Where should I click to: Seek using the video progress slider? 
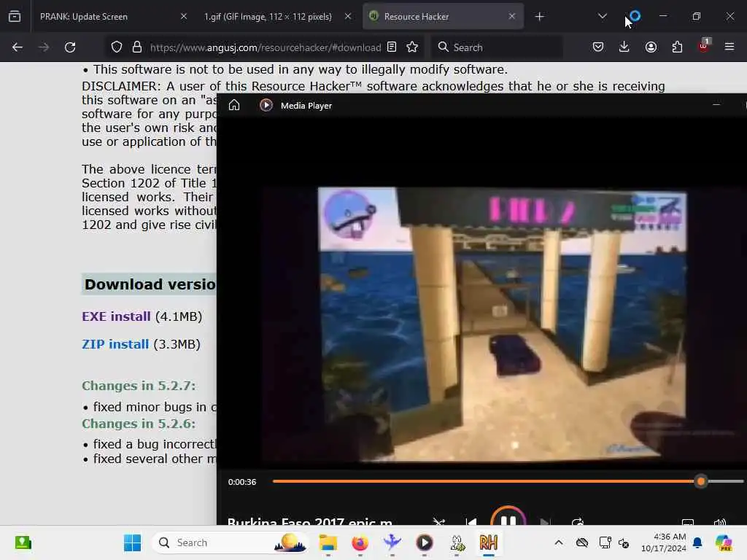(508, 481)
